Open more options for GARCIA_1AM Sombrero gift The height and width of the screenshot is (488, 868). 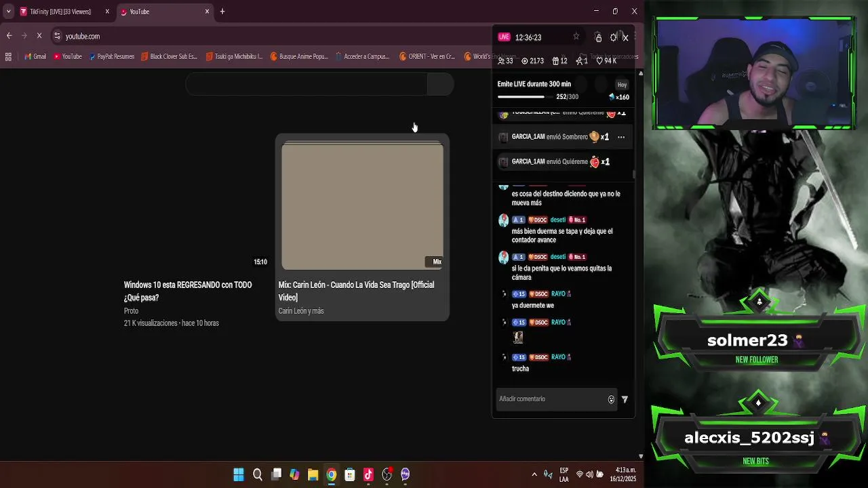tap(620, 137)
